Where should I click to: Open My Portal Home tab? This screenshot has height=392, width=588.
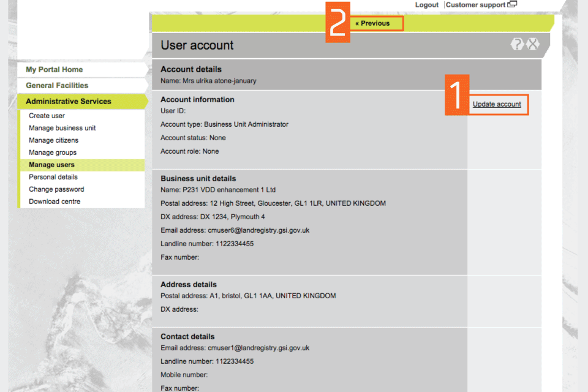point(55,70)
